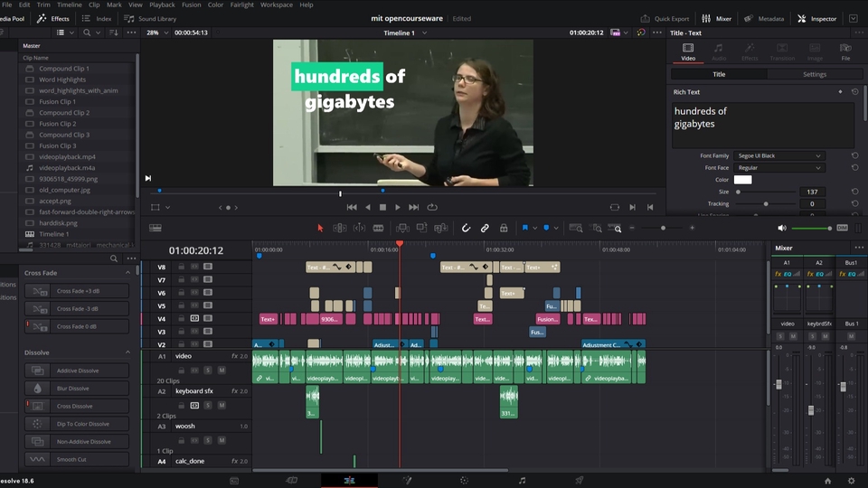
Task: Collapse the Dissolve section
Action: coord(127,352)
